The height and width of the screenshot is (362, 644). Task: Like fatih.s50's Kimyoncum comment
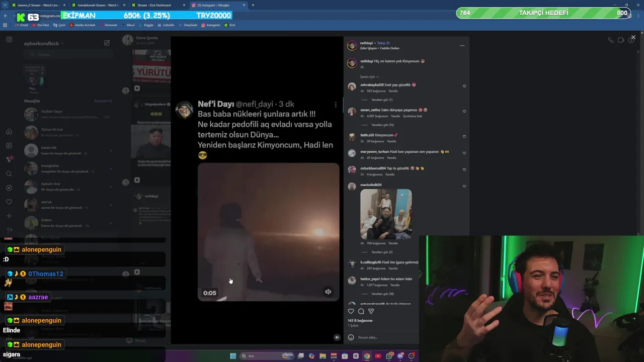click(464, 136)
